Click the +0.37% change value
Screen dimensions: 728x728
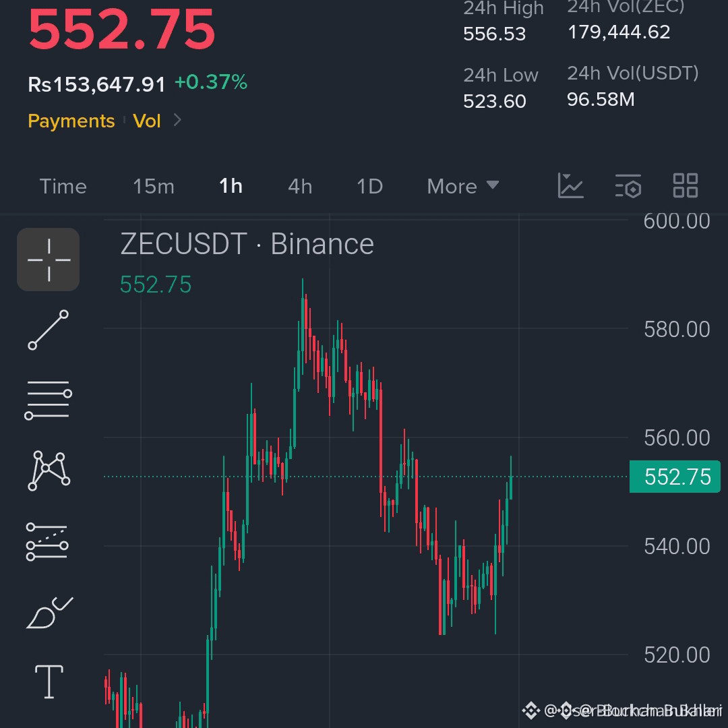pos(211,82)
